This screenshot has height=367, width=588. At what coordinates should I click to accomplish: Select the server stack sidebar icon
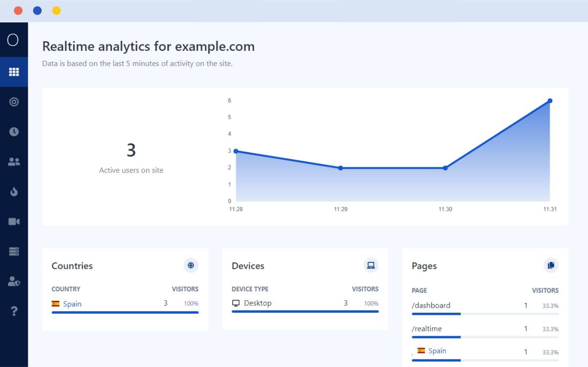coord(14,251)
